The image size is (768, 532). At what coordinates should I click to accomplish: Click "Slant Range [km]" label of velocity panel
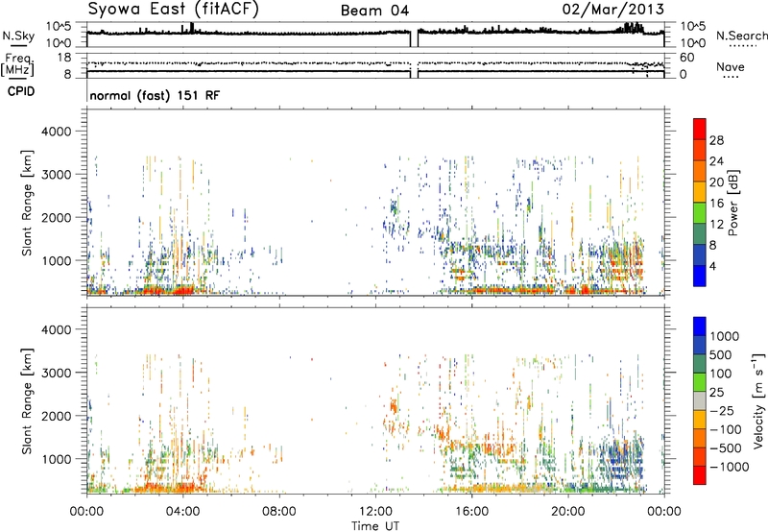(x=27, y=401)
